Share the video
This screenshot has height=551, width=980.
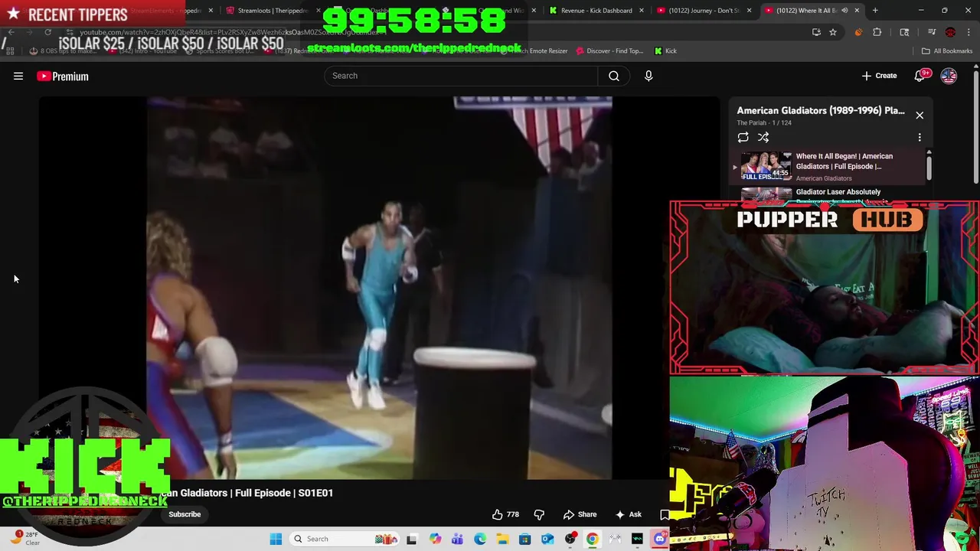[580, 514]
